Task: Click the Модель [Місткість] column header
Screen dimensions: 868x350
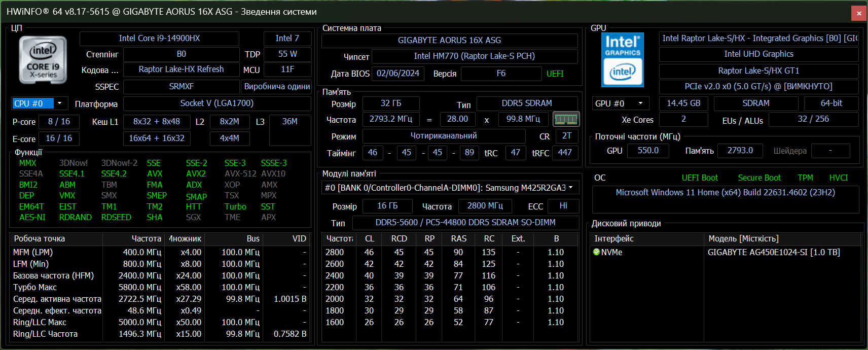Action: point(783,239)
